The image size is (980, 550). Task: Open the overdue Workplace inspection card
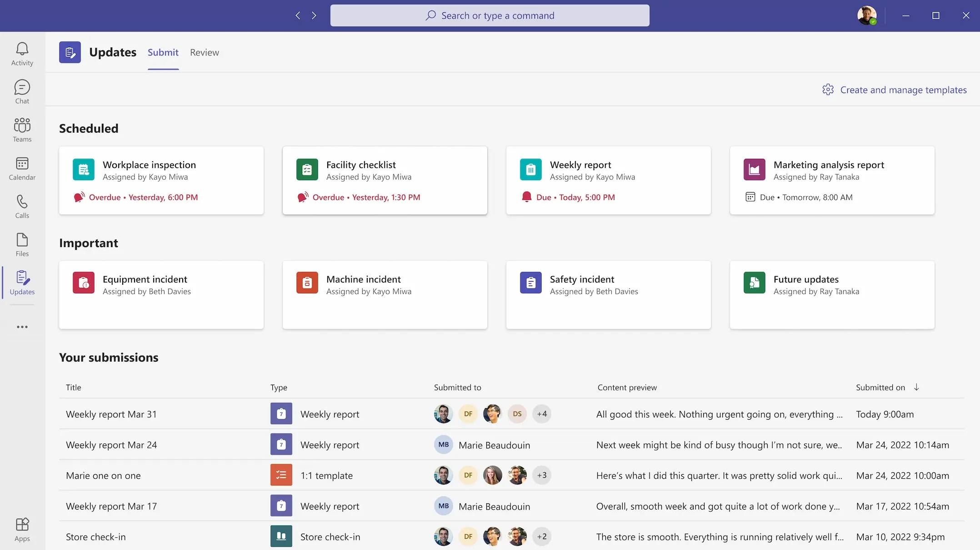click(161, 180)
